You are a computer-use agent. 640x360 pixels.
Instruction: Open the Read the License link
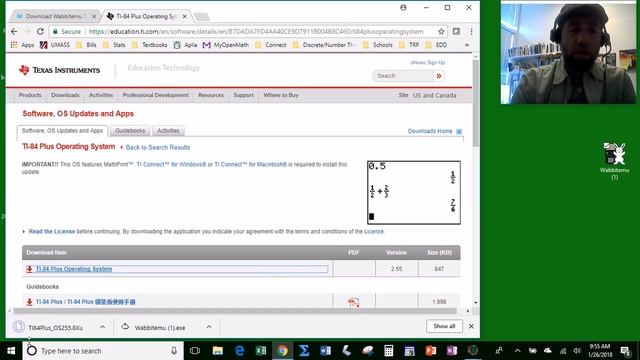pyautogui.click(x=52, y=231)
